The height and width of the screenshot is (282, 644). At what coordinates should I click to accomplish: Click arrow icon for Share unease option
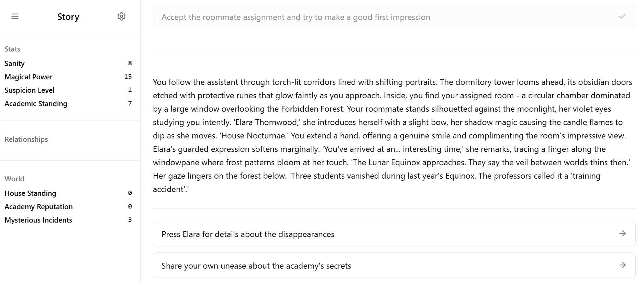622,265
